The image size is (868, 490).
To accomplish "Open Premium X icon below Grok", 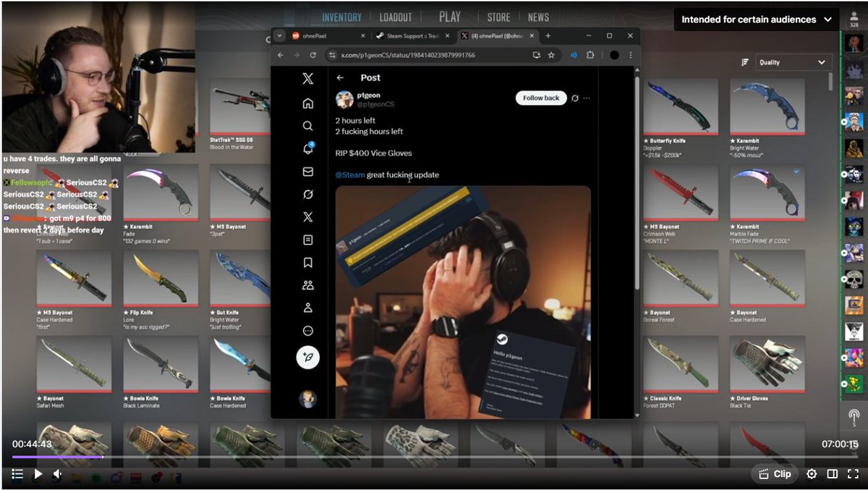I will (x=307, y=217).
